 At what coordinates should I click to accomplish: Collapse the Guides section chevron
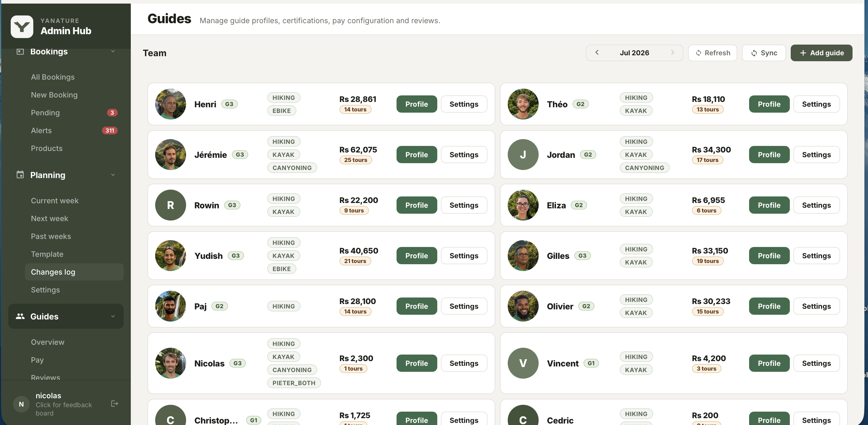click(113, 316)
